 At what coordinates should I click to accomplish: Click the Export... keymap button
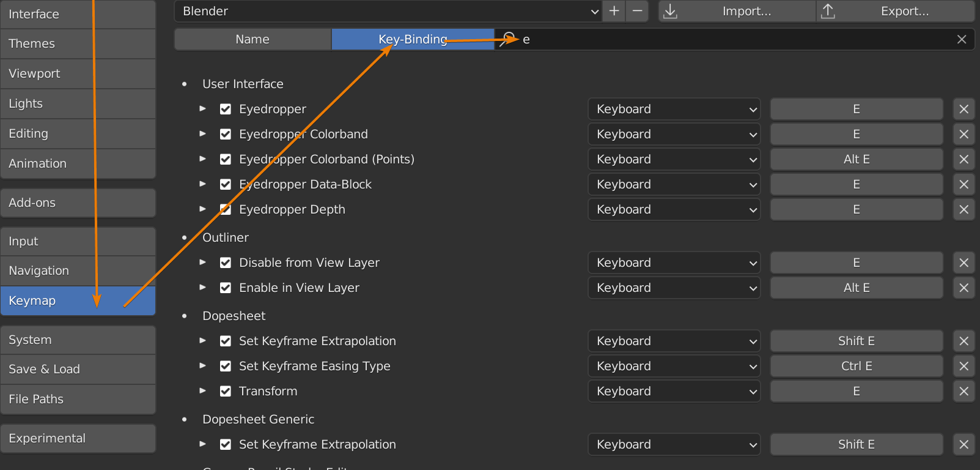coord(896,11)
